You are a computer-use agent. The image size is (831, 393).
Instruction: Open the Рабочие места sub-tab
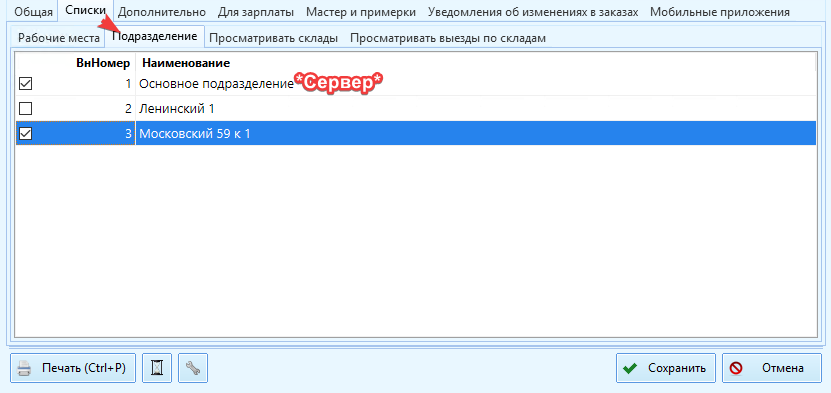click(x=59, y=38)
